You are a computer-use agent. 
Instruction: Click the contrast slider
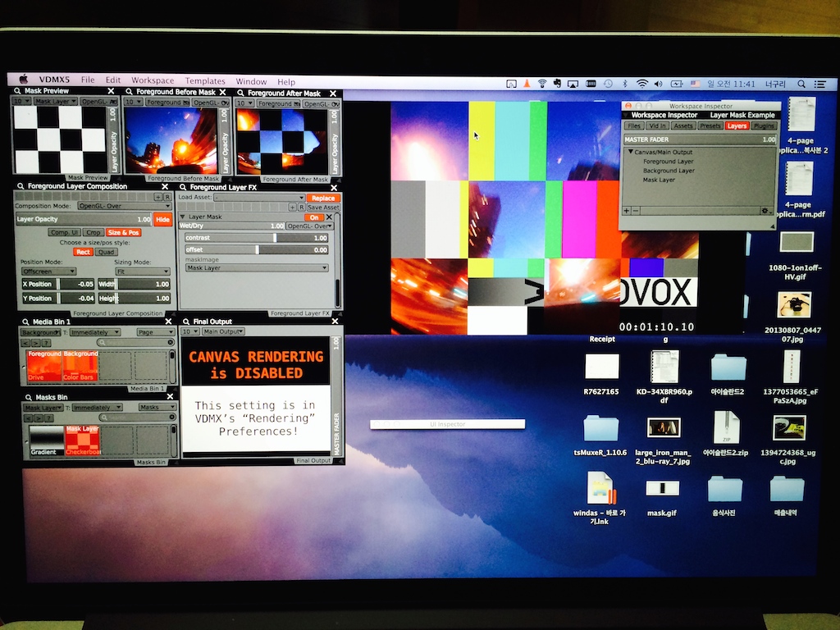point(256,238)
